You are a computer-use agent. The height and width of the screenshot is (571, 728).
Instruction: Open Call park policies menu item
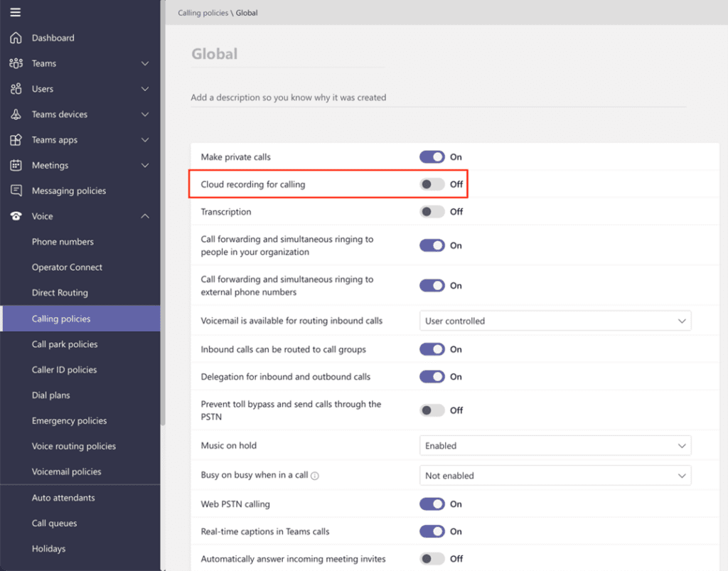(x=65, y=344)
